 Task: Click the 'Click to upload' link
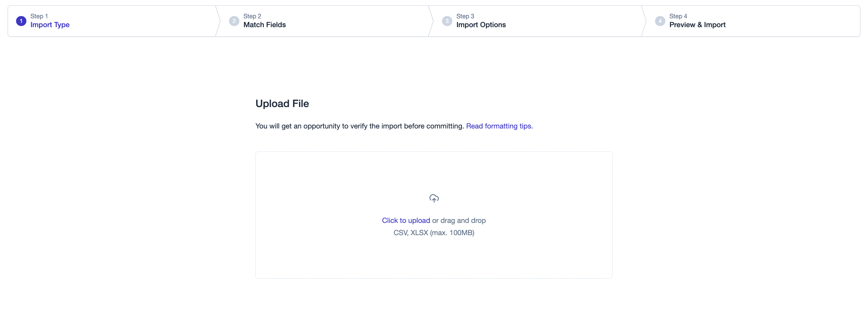coord(406,221)
